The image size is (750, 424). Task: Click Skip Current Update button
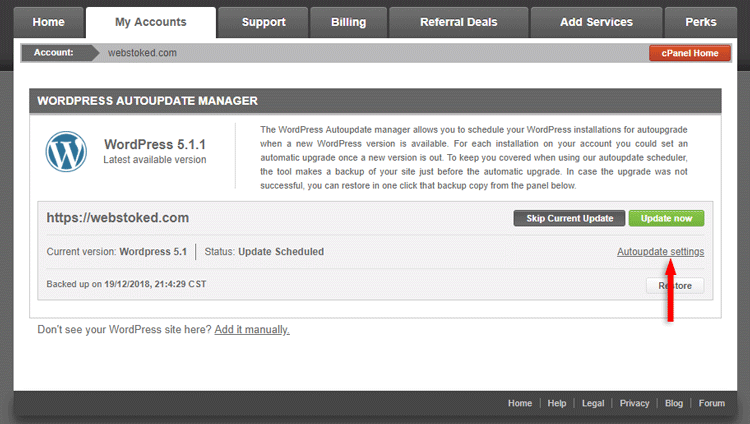pyautogui.click(x=569, y=218)
